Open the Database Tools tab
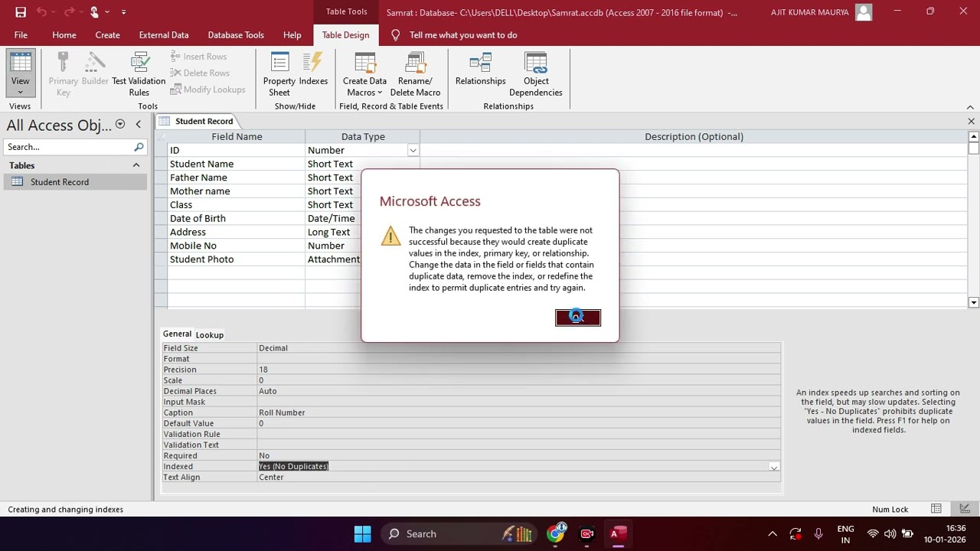 tap(236, 34)
